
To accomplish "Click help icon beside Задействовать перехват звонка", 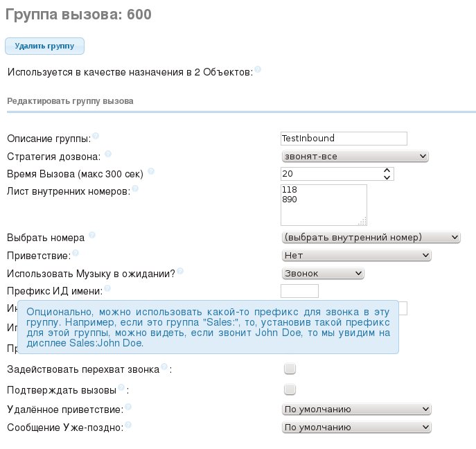I will tap(164, 367).
